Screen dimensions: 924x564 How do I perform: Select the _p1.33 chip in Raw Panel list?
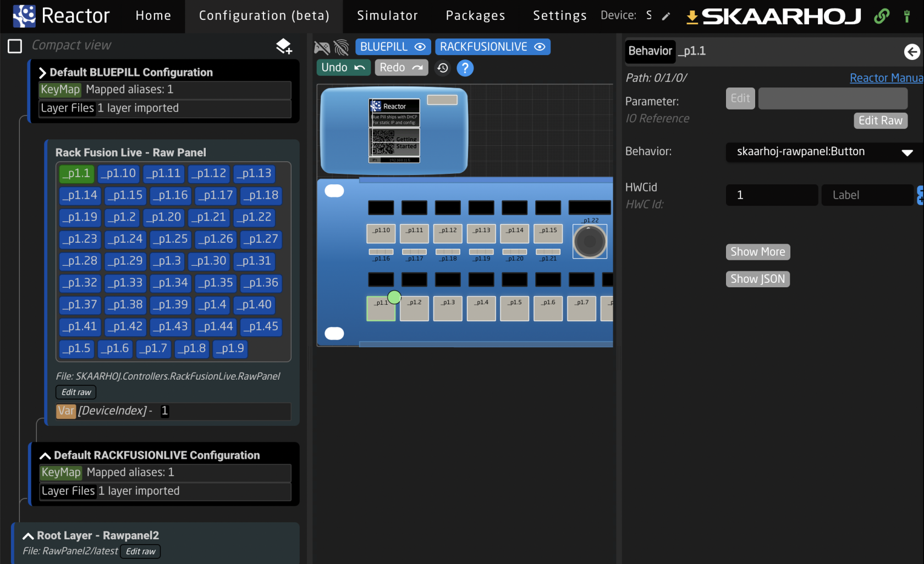(x=125, y=283)
